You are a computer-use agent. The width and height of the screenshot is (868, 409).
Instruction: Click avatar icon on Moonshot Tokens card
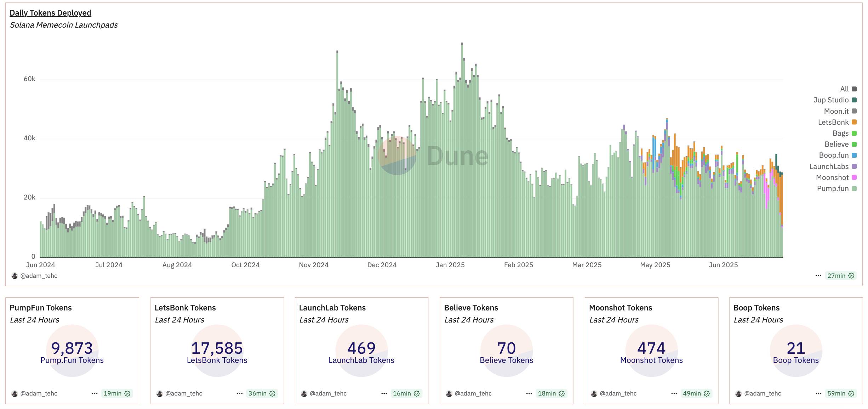click(x=594, y=393)
